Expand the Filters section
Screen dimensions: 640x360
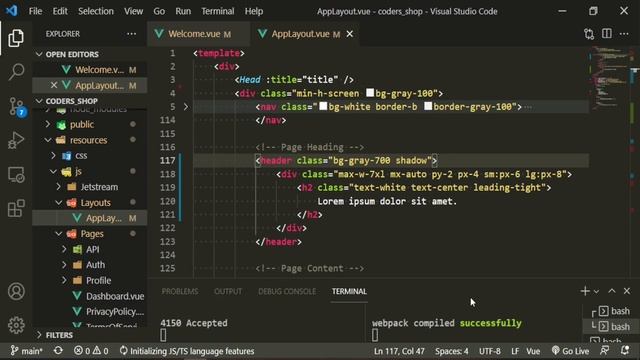click(x=39, y=335)
